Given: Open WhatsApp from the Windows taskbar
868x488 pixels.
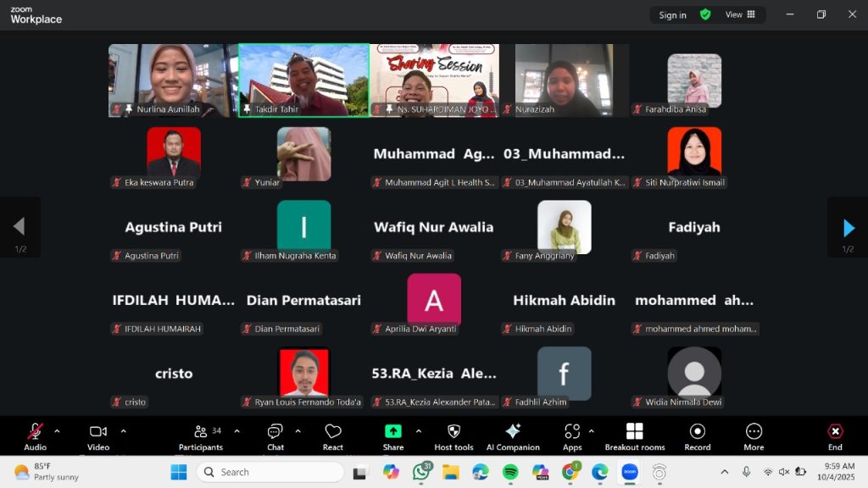Looking at the screenshot, I should point(421,472).
